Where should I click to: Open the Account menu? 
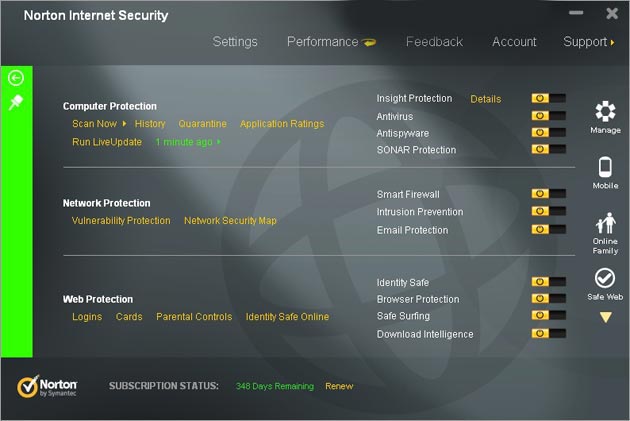click(514, 42)
